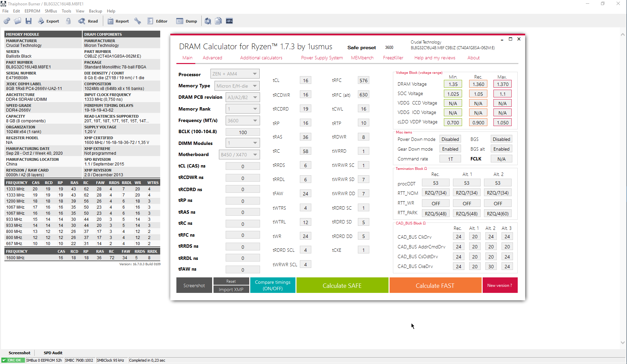Click the Thaiphoon Burner title bar icon
The height and width of the screenshot is (364, 627).
coord(3,4)
